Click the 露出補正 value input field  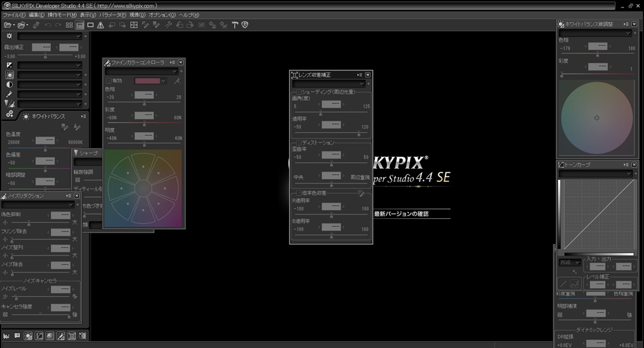[41, 47]
